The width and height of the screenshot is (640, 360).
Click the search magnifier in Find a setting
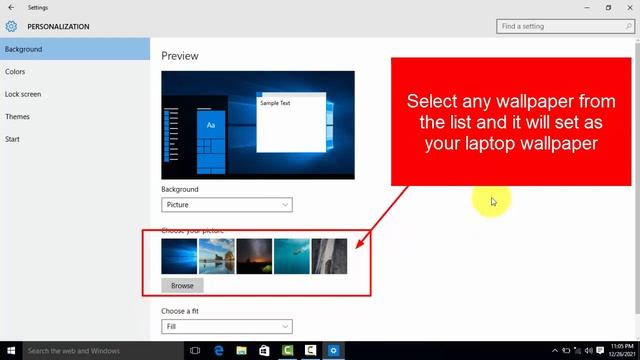click(x=629, y=27)
